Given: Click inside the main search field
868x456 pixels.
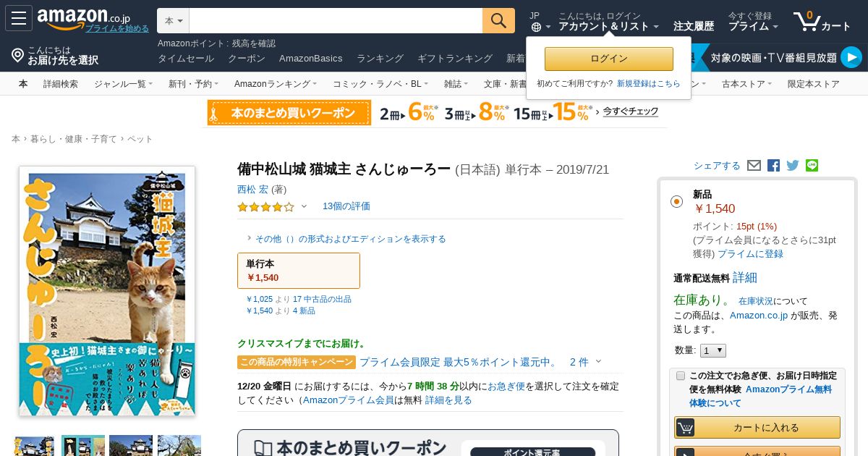Looking at the screenshot, I should pyautogui.click(x=336, y=21).
